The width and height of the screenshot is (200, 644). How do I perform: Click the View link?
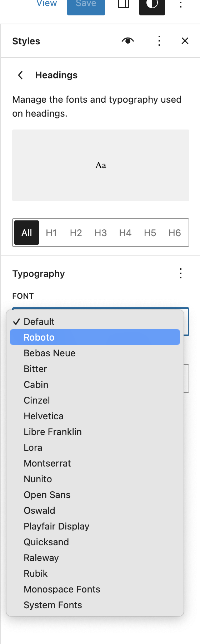click(x=47, y=4)
